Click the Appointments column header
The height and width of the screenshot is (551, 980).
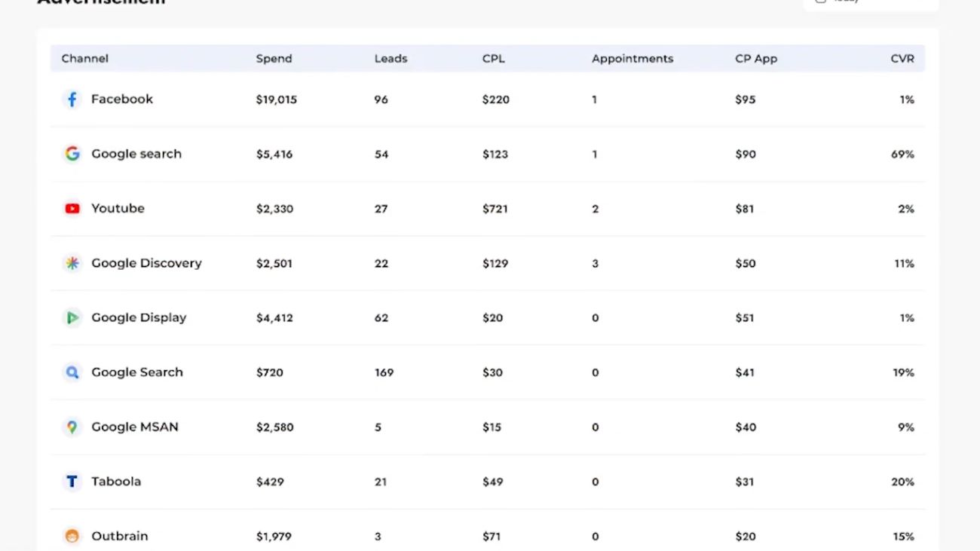click(x=632, y=59)
